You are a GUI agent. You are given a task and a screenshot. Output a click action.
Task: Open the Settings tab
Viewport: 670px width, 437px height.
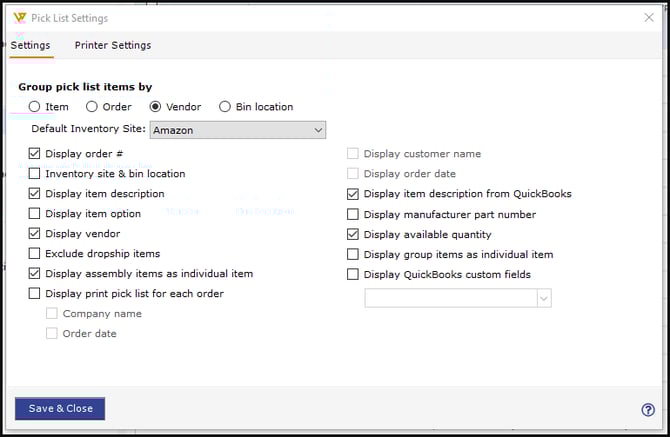coord(30,45)
